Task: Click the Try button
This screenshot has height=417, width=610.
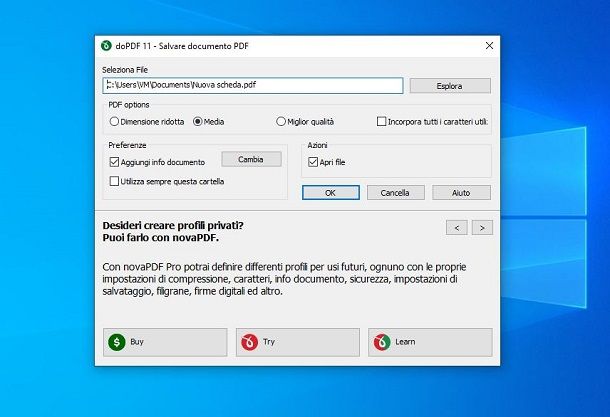Action: coord(298,342)
